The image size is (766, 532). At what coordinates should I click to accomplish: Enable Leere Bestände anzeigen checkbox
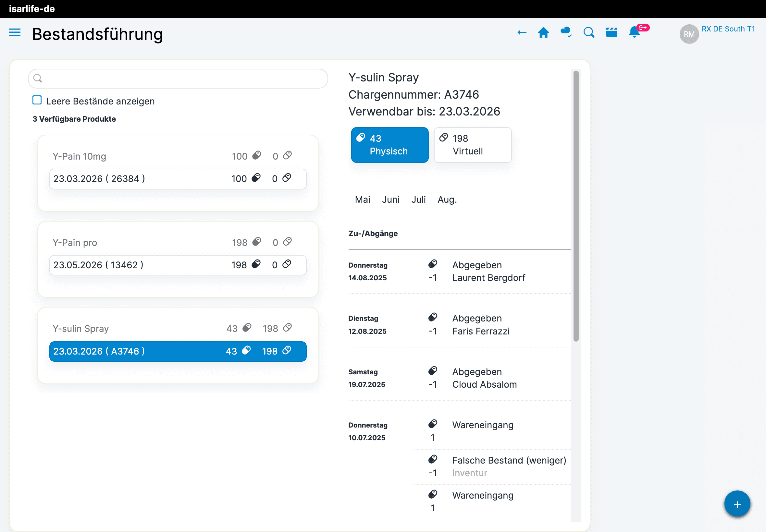pos(37,100)
